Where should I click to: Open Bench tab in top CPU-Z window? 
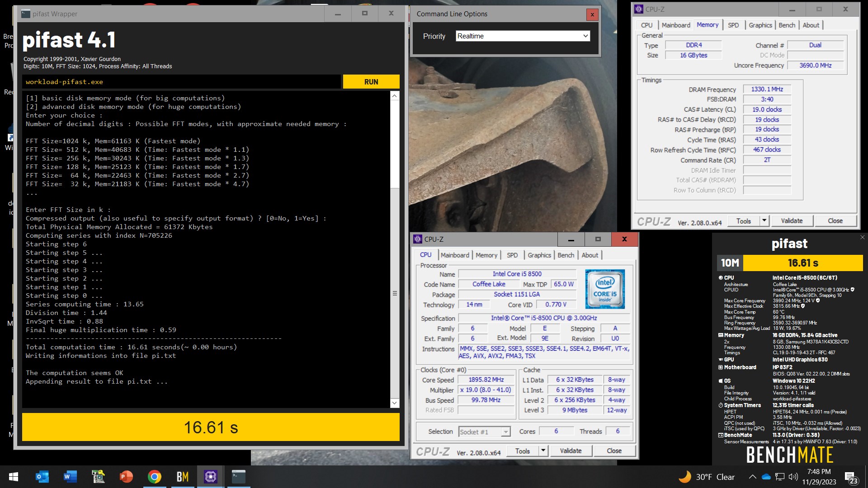[787, 25]
